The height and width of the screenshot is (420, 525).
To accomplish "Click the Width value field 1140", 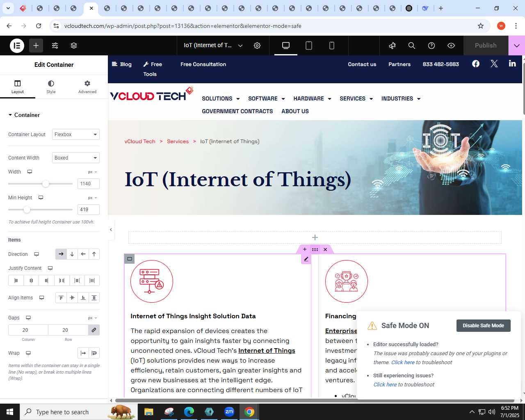I will [x=89, y=184].
